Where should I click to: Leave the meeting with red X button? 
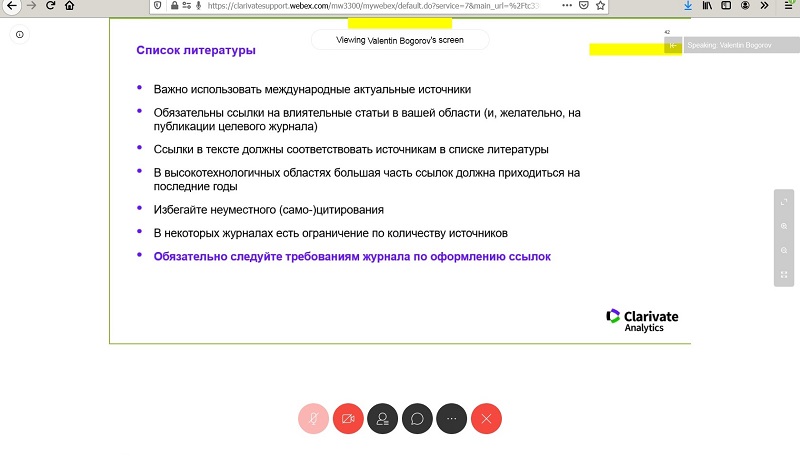(x=486, y=419)
